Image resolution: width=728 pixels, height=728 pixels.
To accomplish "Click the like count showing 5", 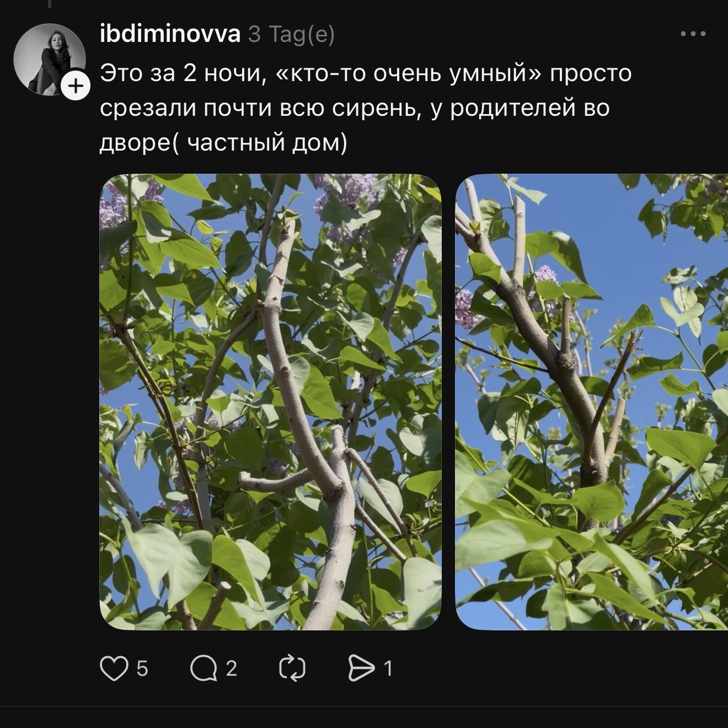I will pyautogui.click(x=142, y=668).
